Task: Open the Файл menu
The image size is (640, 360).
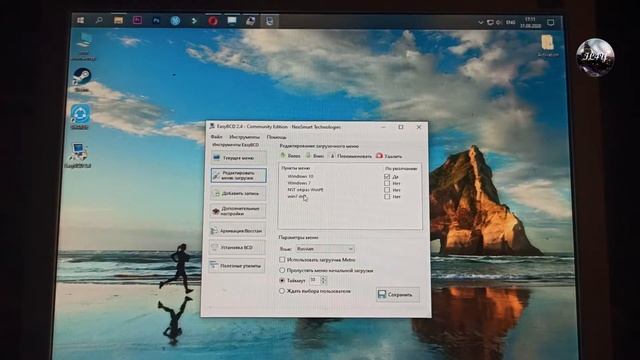Action: coord(216,137)
